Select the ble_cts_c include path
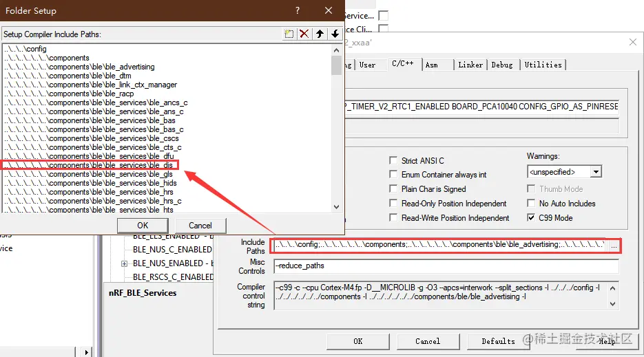The height and width of the screenshot is (357, 644). point(93,147)
